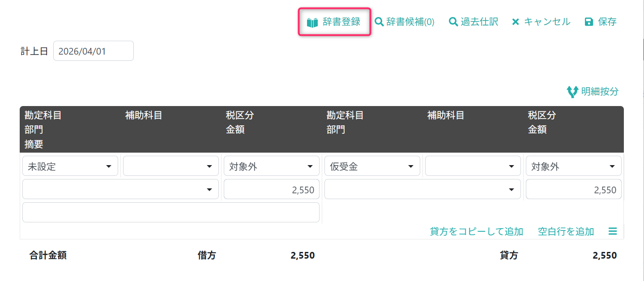Expand the debit 税区分 dropdown showing 対象外
Image resolution: width=644 pixels, height=281 pixels.
coord(272,166)
